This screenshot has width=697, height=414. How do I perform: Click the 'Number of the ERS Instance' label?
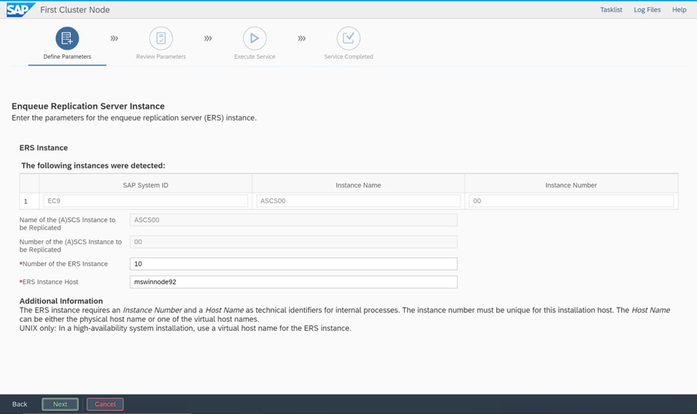click(x=64, y=264)
